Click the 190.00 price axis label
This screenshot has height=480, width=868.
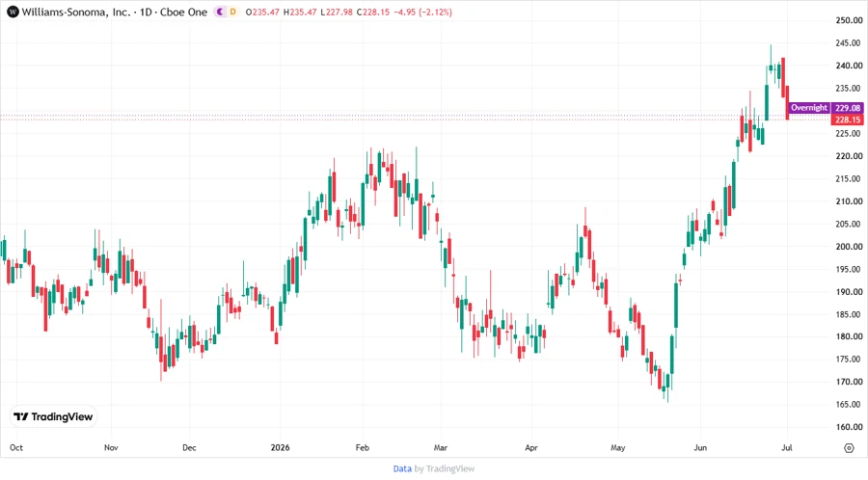coord(849,292)
